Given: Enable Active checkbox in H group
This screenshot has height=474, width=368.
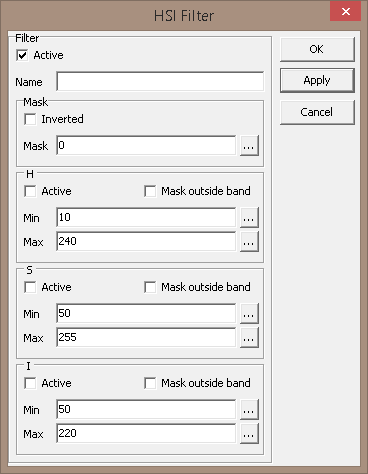Looking at the screenshot, I should 30,191.
